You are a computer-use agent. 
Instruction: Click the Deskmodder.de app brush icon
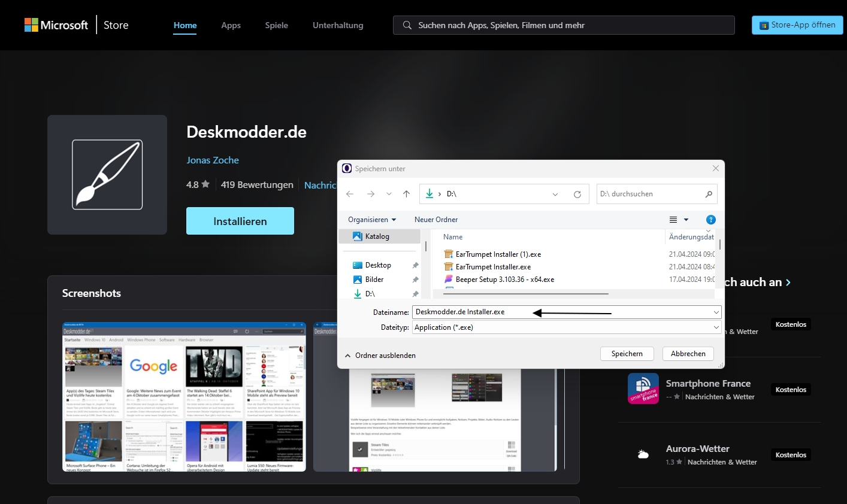coord(107,175)
